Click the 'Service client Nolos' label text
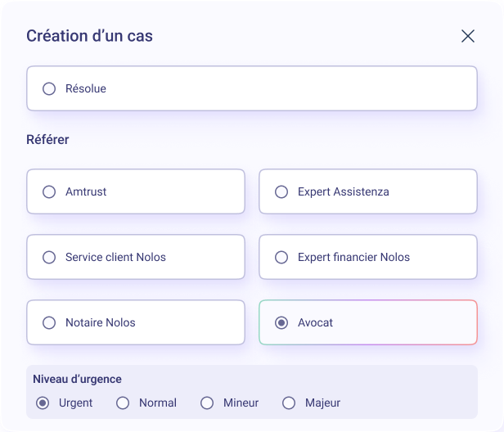 pyautogui.click(x=115, y=257)
